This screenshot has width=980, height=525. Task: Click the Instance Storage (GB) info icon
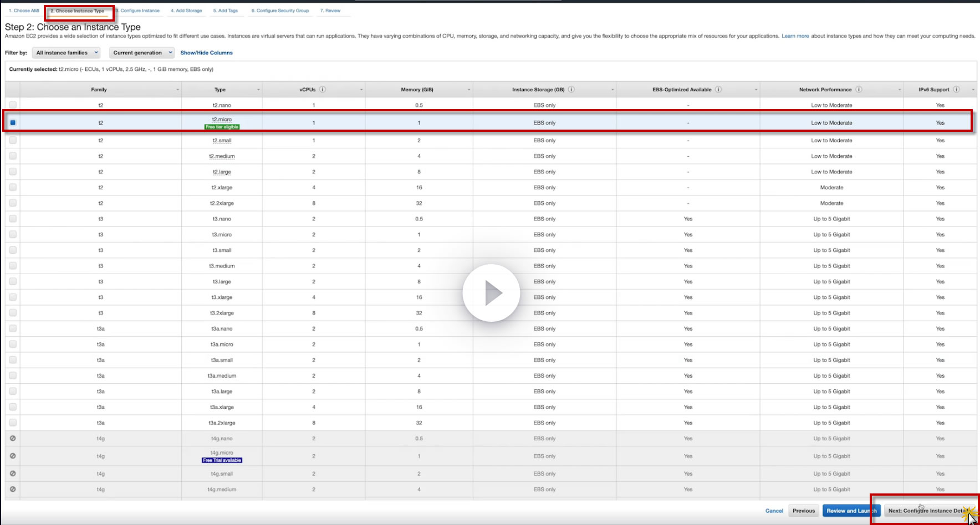[571, 89]
